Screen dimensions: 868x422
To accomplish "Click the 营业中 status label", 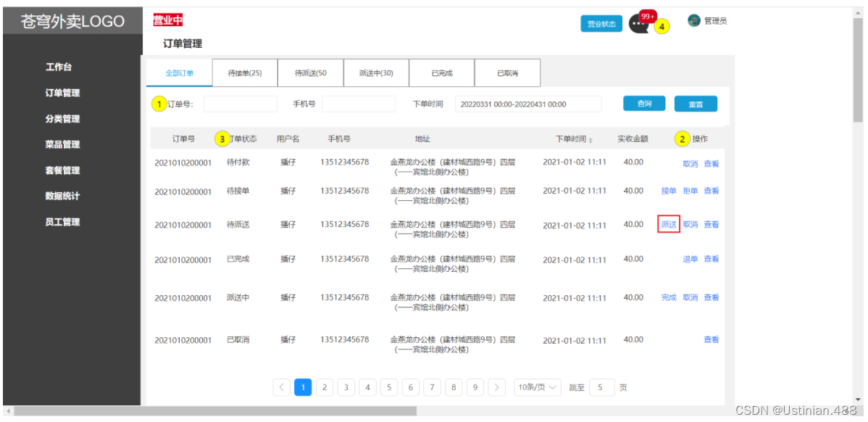I will click(x=168, y=20).
